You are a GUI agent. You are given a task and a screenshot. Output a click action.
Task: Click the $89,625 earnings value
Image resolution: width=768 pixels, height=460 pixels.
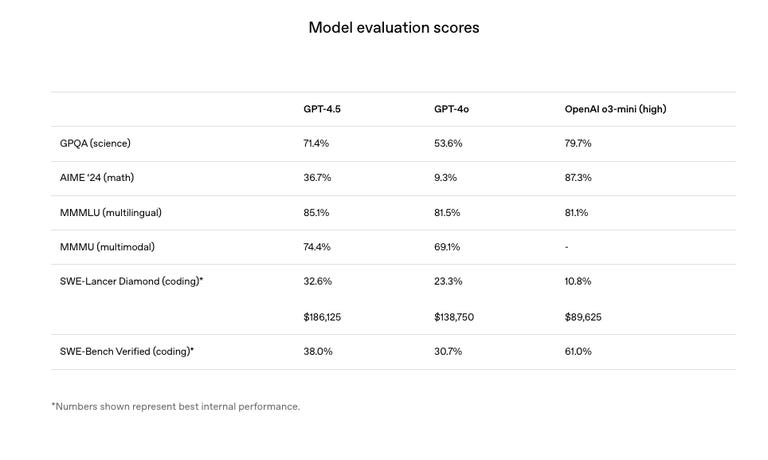pyautogui.click(x=583, y=317)
